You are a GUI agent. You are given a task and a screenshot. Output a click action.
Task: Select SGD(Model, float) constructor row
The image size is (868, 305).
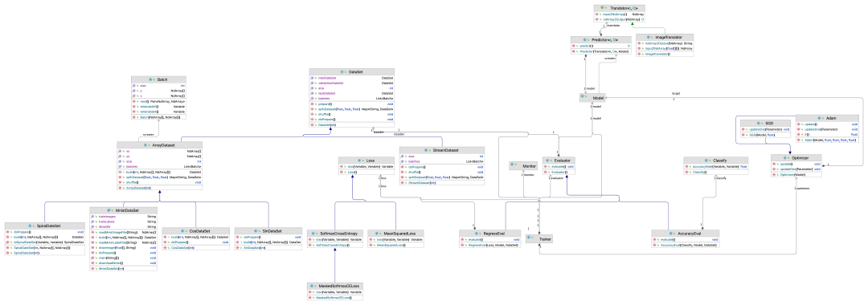click(x=766, y=135)
